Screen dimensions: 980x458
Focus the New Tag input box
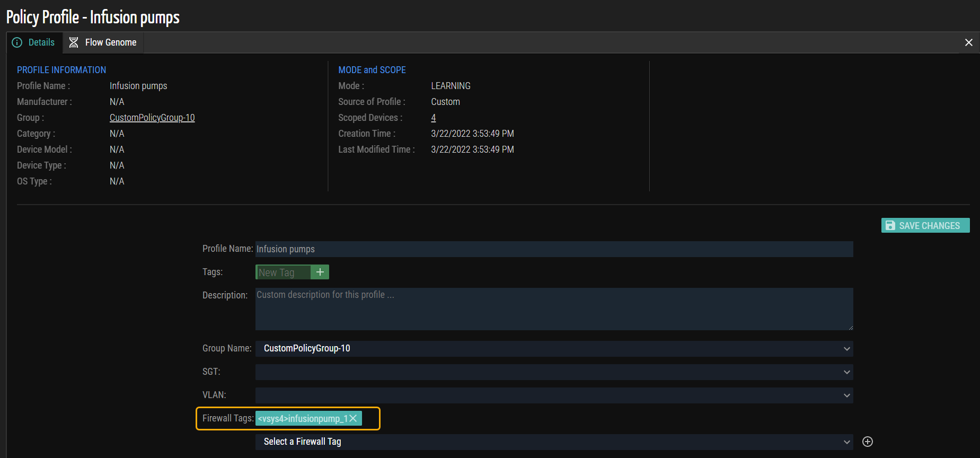pos(283,272)
